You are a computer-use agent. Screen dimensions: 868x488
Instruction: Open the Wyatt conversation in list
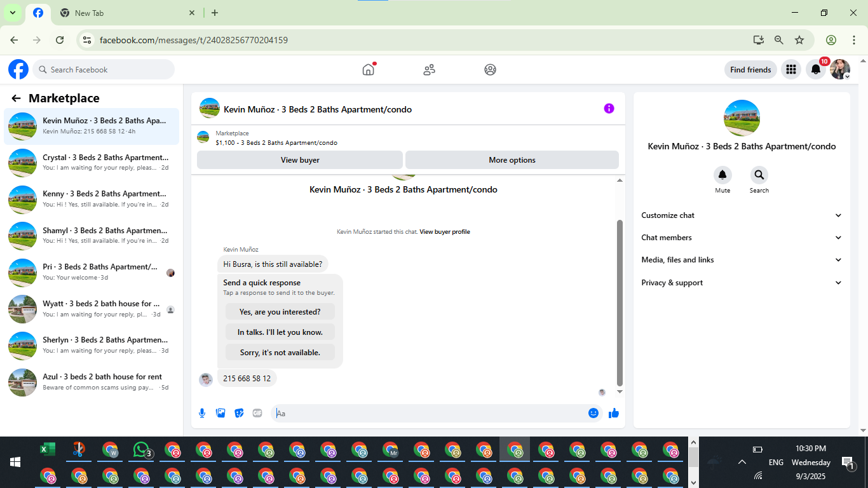coord(92,309)
